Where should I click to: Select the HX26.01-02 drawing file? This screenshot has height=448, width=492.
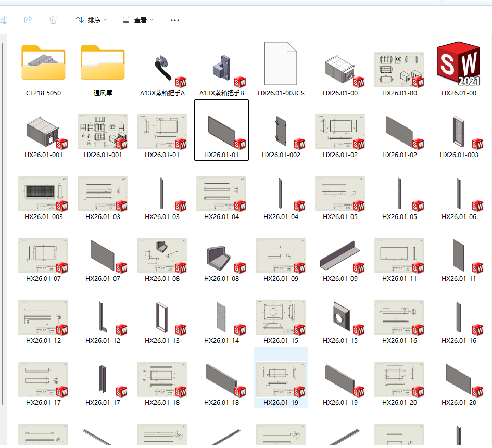340,131
